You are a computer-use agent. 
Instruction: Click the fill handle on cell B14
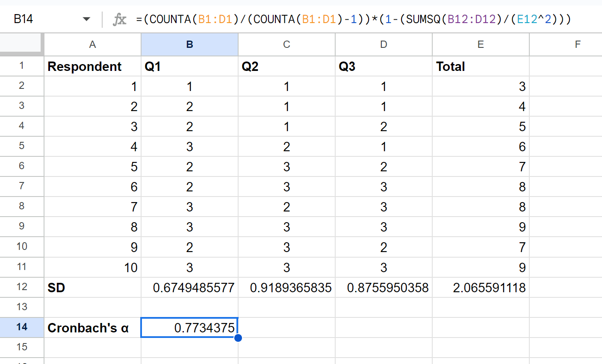(x=238, y=338)
